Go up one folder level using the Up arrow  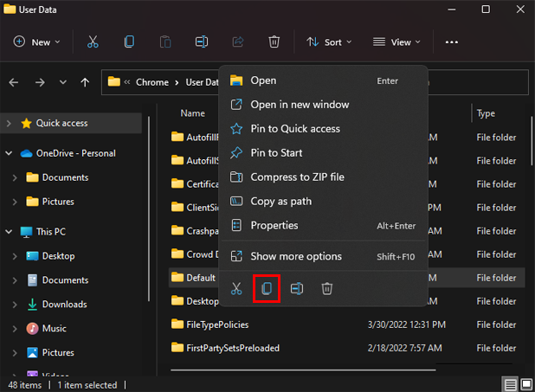tap(84, 82)
